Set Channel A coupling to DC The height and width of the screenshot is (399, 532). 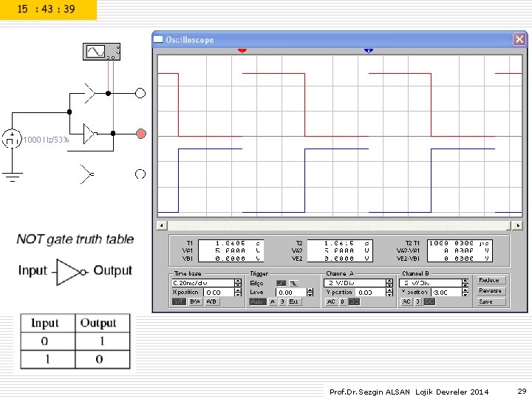coord(354,301)
